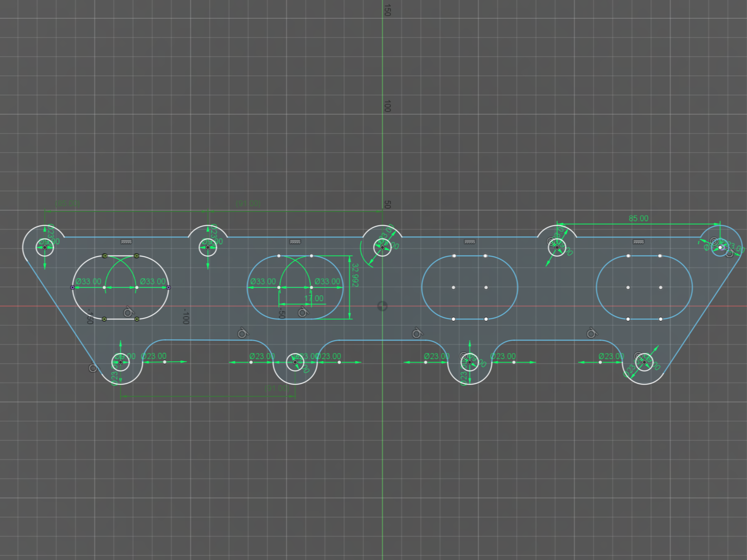
Task: Select horizontal constraint icon above first slot
Action: [x=126, y=242]
